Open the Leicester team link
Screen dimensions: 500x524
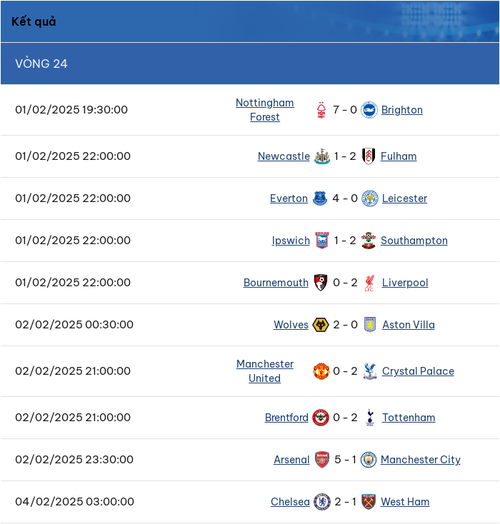(404, 198)
